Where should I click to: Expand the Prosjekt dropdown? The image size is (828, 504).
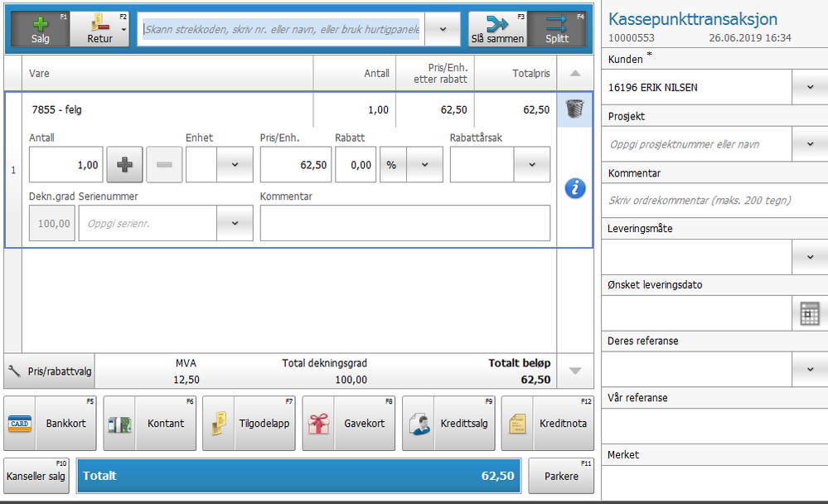coord(810,143)
